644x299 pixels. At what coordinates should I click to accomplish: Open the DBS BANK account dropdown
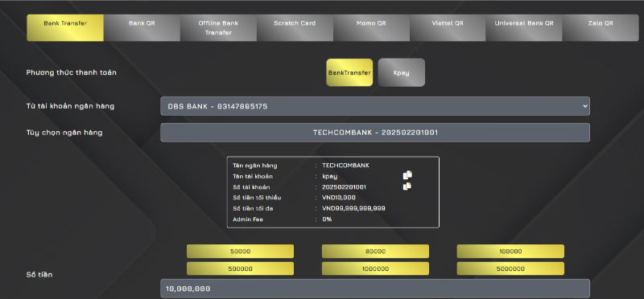click(x=375, y=106)
